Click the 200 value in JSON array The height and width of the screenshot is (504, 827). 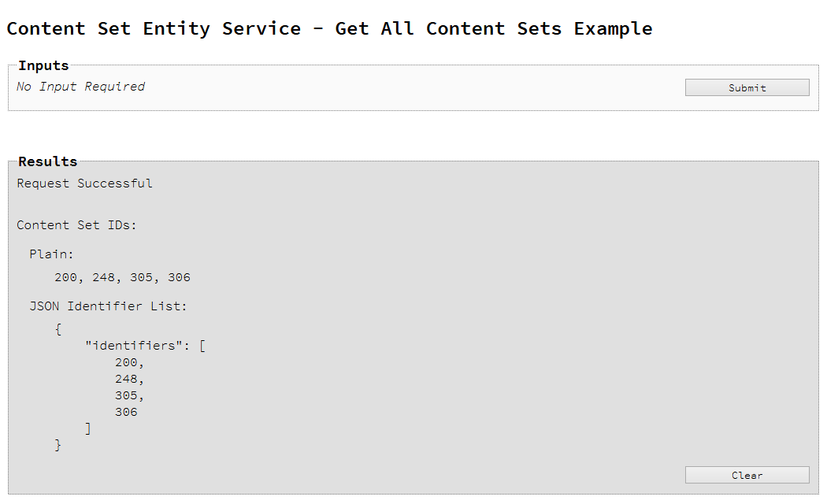pos(126,362)
